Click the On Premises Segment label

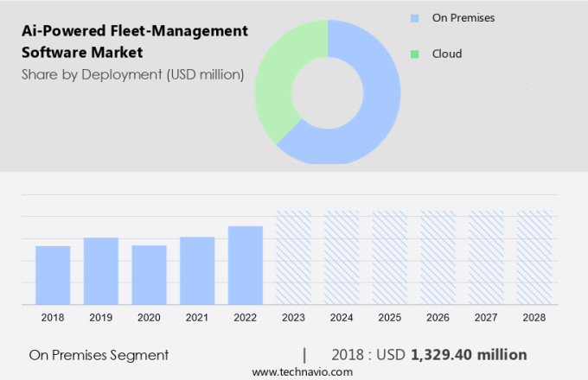pos(99,355)
